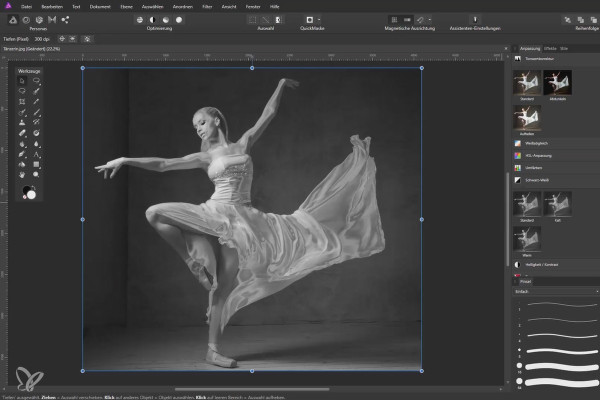Image resolution: width=600 pixels, height=400 pixels.
Task: Toggle the grid display icon
Action: pyautogui.click(x=394, y=20)
